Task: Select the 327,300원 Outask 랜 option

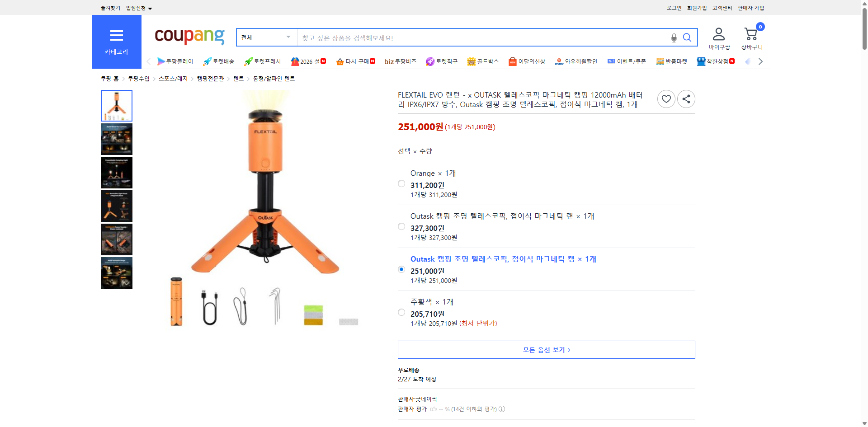Action: point(401,226)
